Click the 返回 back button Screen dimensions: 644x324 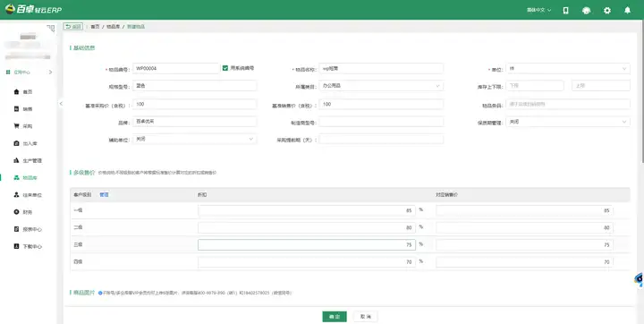73,27
